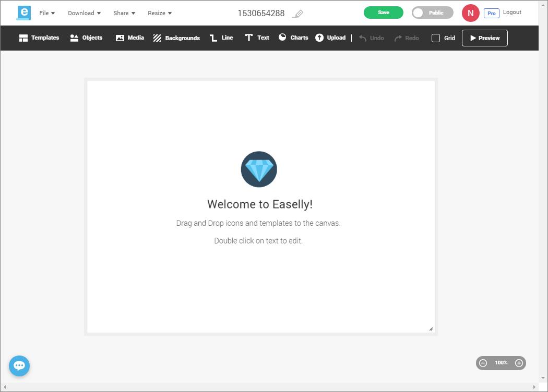The height and width of the screenshot is (392, 548).
Task: Open the Backgrounds panel
Action: click(x=176, y=38)
